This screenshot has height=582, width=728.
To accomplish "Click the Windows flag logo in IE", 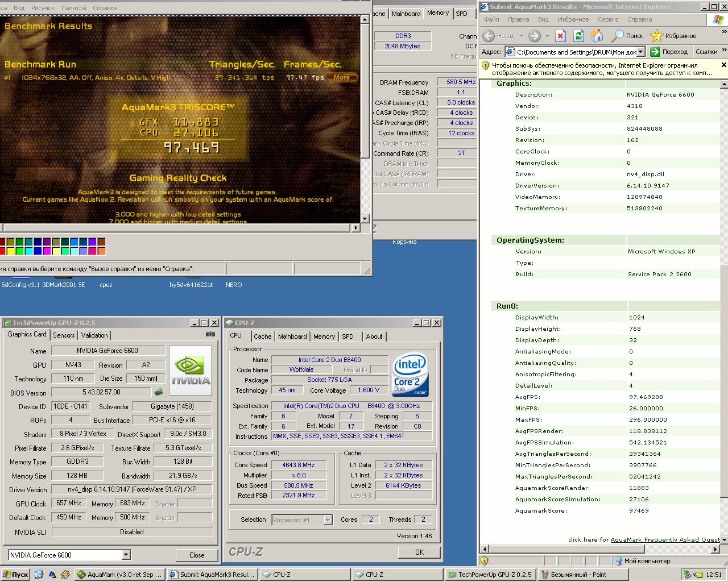I will pyautogui.click(x=718, y=19).
